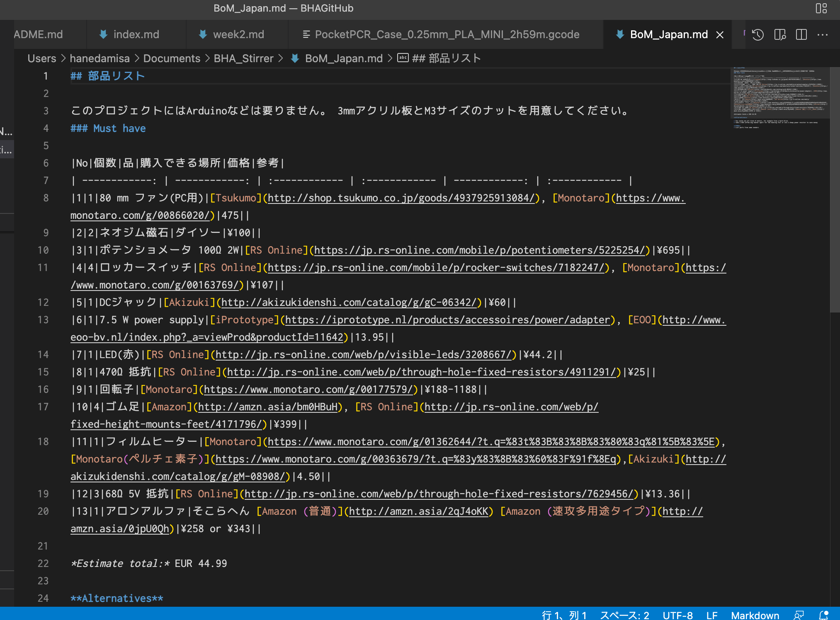The image size is (840, 620).
Task: Click the BHA_Stirrer breadcrumb
Action: coord(243,58)
